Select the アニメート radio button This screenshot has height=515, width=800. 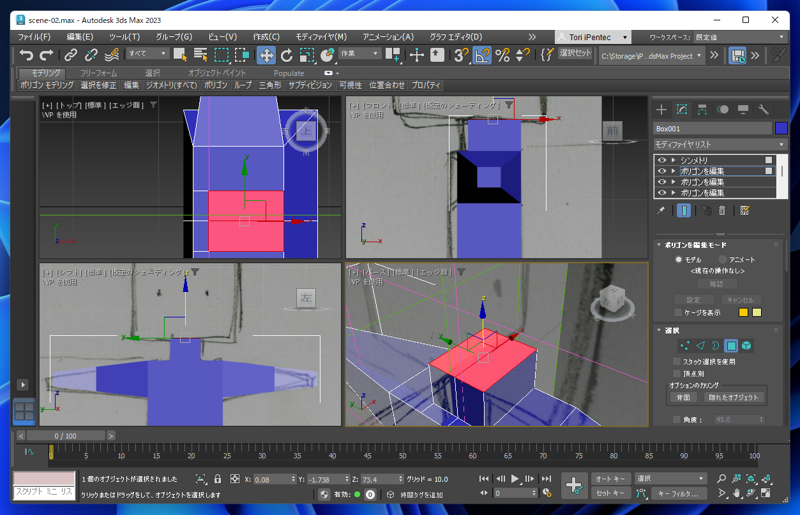tap(722, 259)
